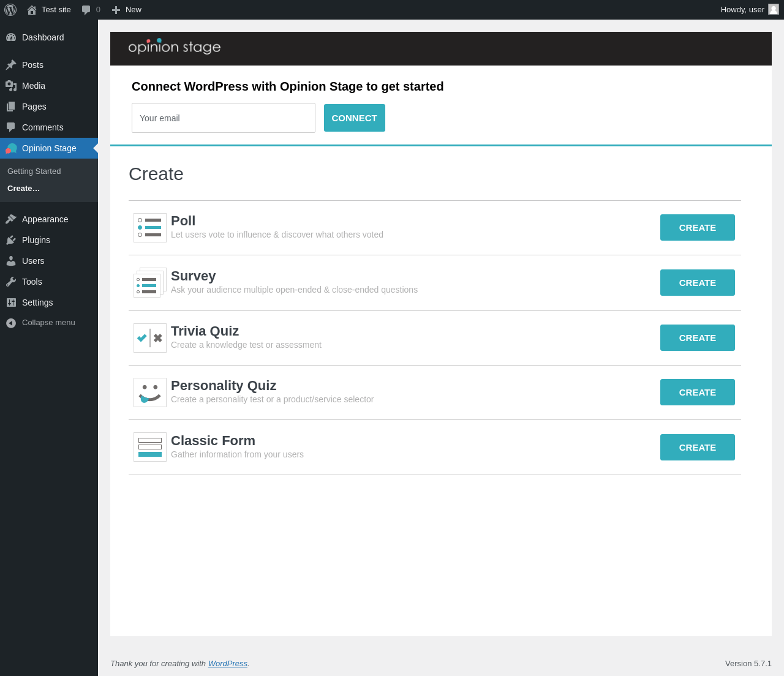Collapse the admin sidebar menu
The image size is (784, 676).
click(49, 323)
